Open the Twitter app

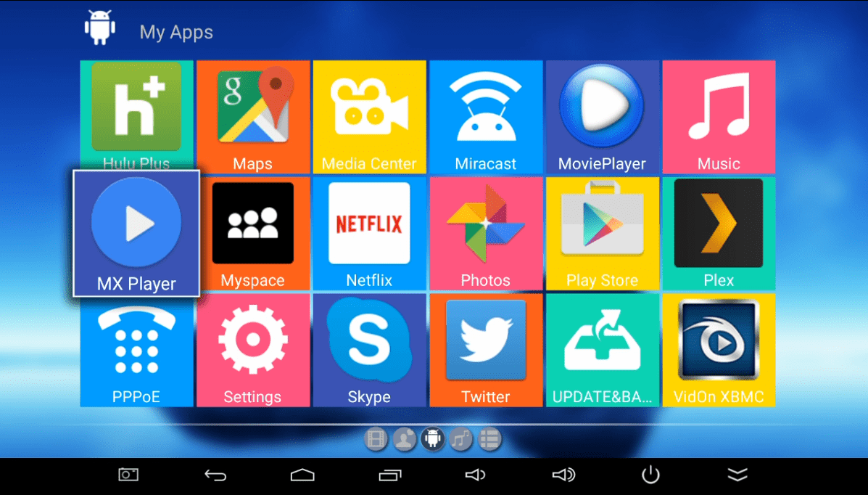pos(485,351)
